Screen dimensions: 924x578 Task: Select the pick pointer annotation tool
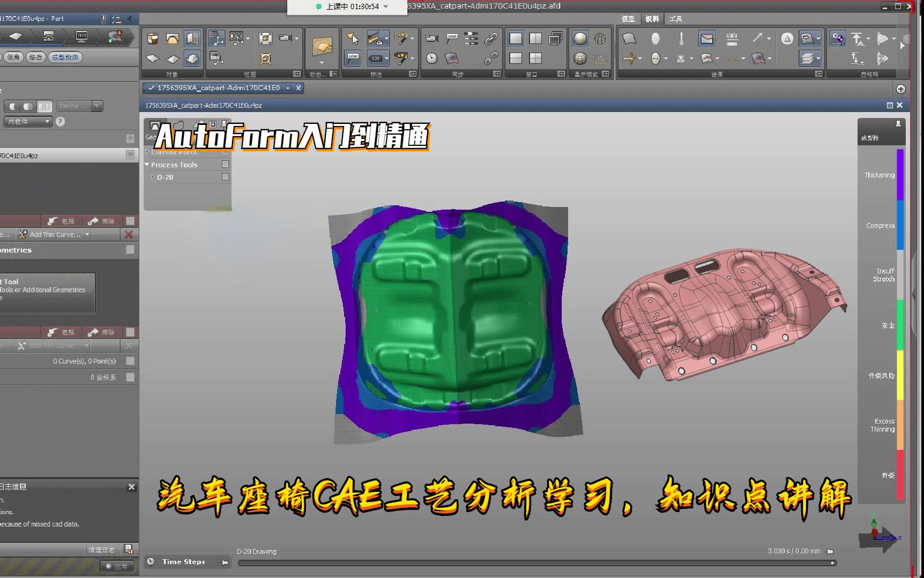(353, 39)
